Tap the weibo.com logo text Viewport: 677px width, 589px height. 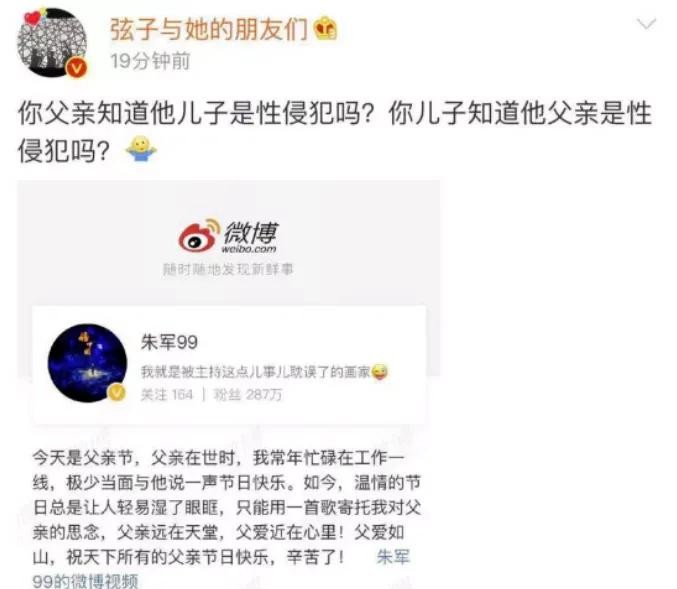point(249,249)
